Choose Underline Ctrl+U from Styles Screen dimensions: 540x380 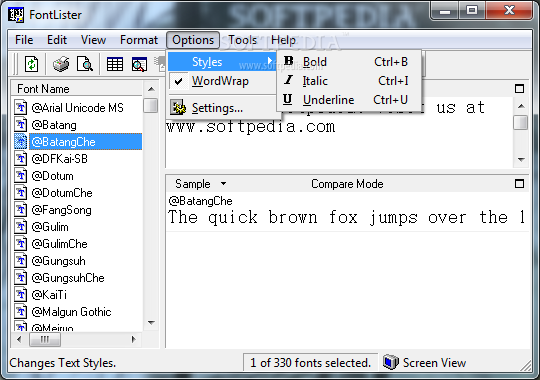coord(349,100)
